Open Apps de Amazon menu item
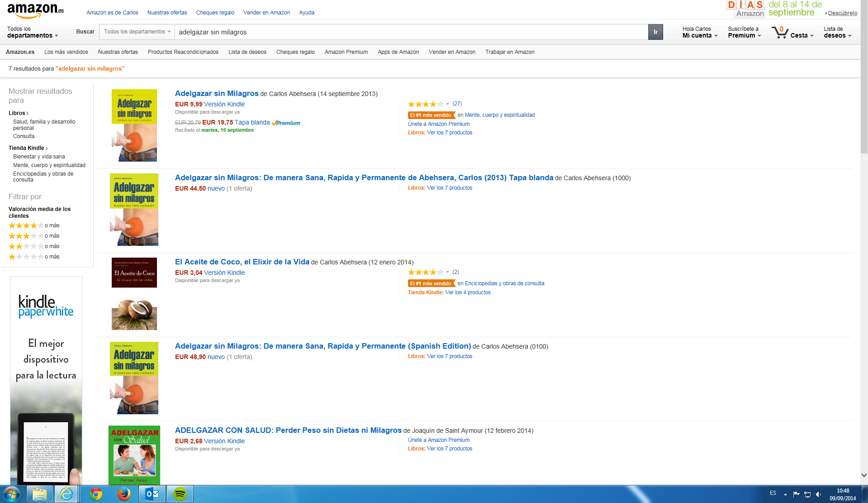 click(x=398, y=52)
